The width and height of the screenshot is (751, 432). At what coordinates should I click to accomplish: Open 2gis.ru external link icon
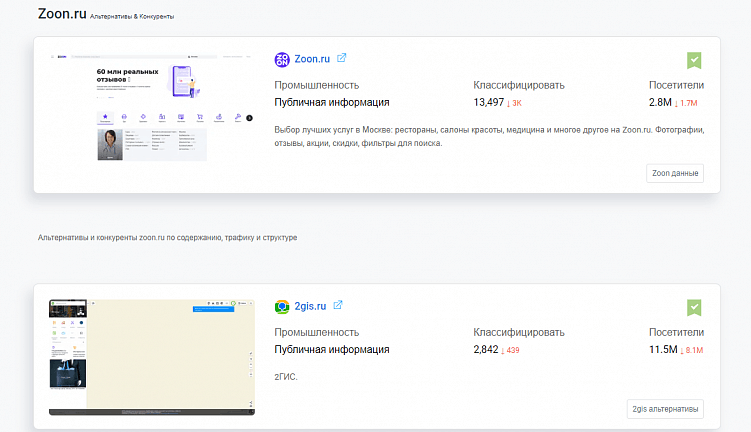click(x=338, y=305)
